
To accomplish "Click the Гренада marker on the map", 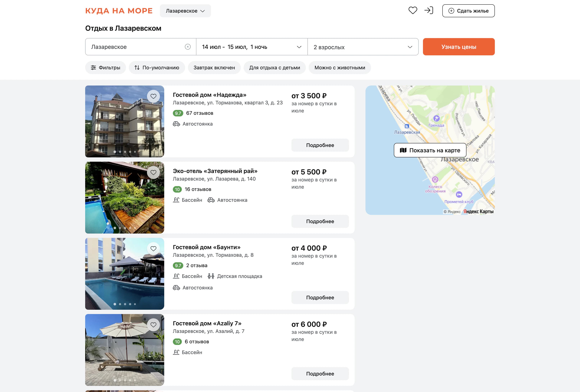I will [x=436, y=118].
